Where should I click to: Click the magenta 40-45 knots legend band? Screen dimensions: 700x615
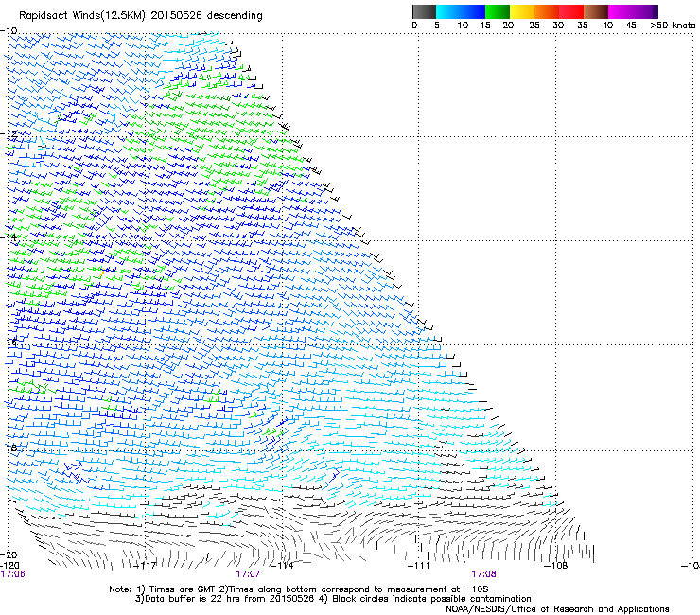(x=621, y=11)
